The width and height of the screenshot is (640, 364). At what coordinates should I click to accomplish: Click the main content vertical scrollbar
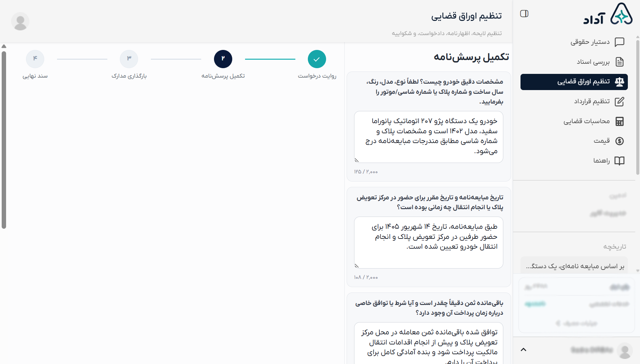tap(4, 140)
